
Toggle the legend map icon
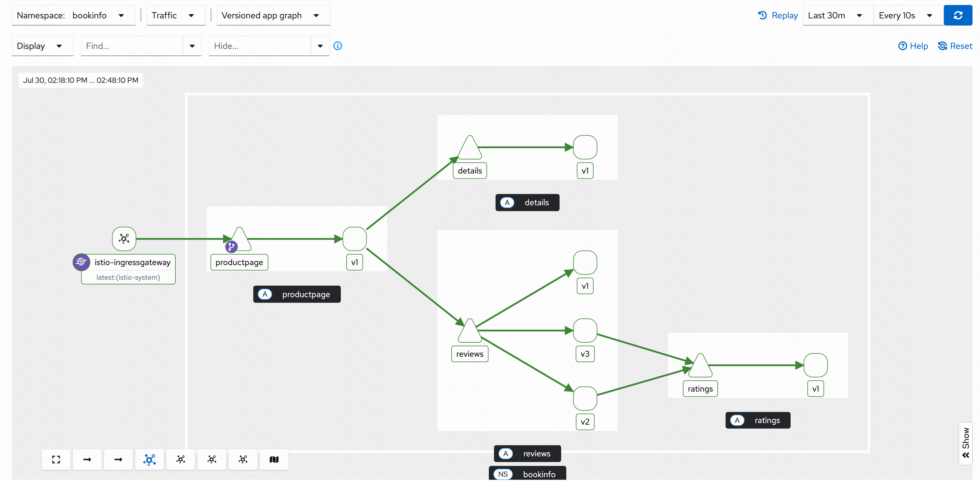point(274,459)
